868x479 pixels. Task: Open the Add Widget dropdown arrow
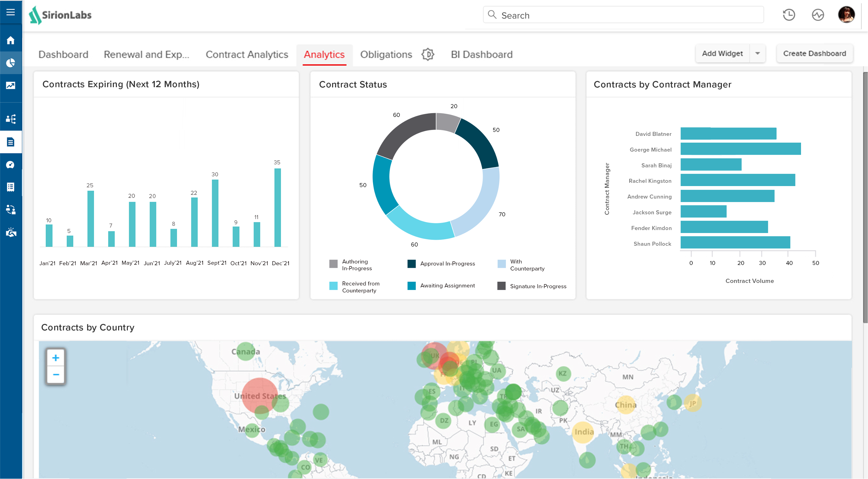(x=757, y=53)
